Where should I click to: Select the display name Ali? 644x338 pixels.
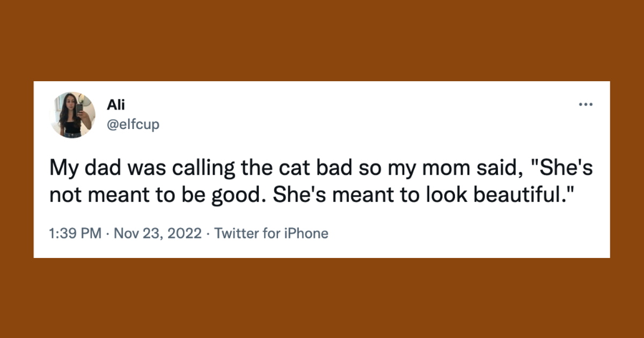pos(116,104)
